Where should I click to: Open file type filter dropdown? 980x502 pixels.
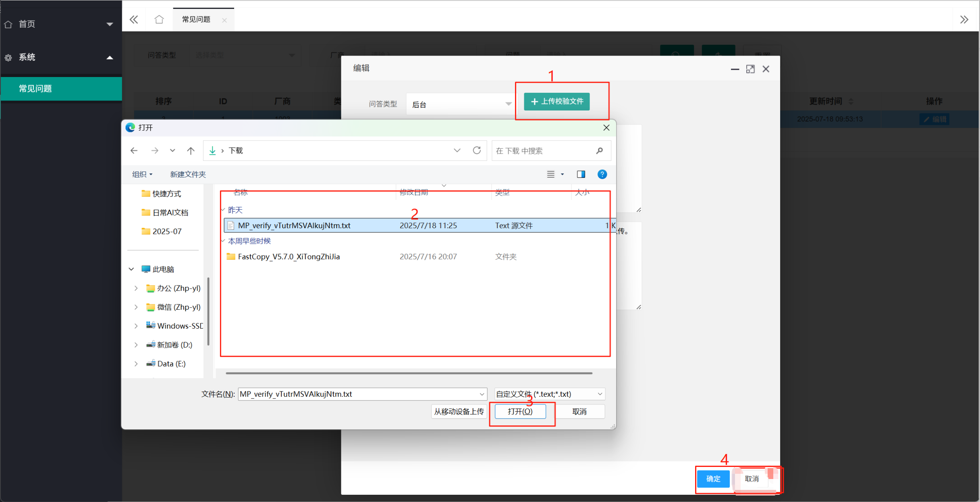(x=550, y=394)
